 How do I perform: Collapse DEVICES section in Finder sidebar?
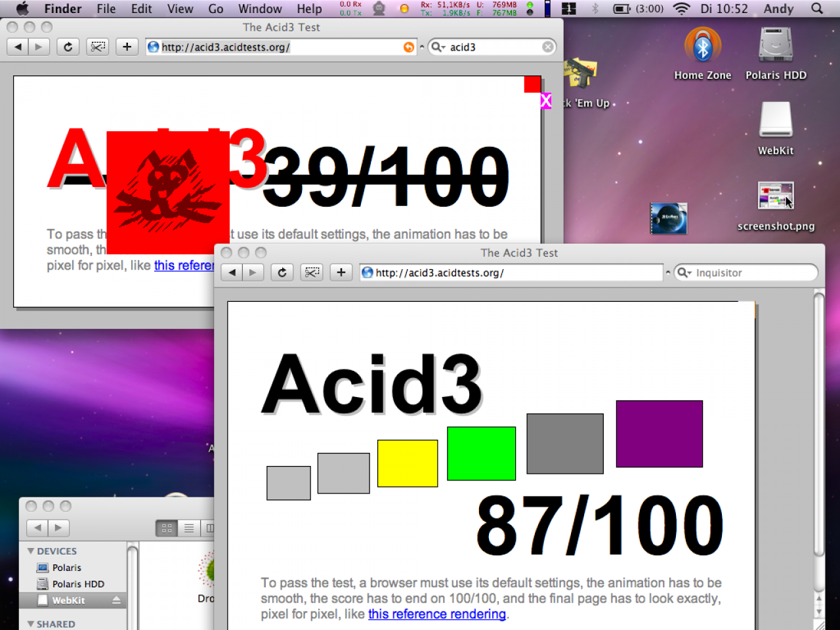point(31,551)
